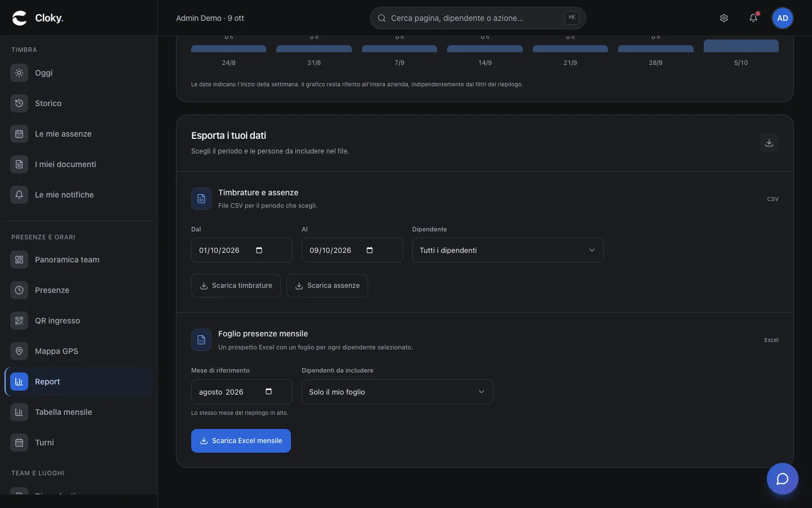Click the CSV label text
812x508 pixels.
point(773,199)
